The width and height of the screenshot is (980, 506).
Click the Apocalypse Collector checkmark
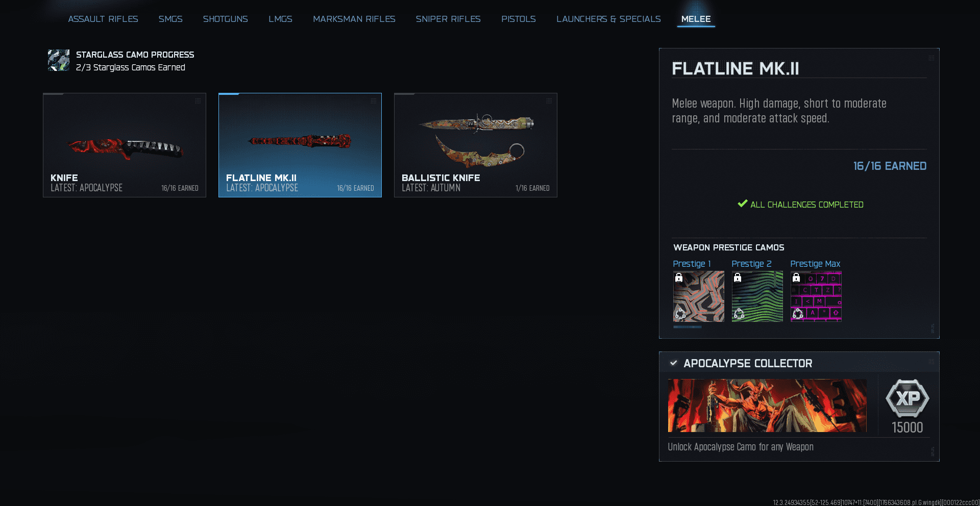click(x=674, y=363)
